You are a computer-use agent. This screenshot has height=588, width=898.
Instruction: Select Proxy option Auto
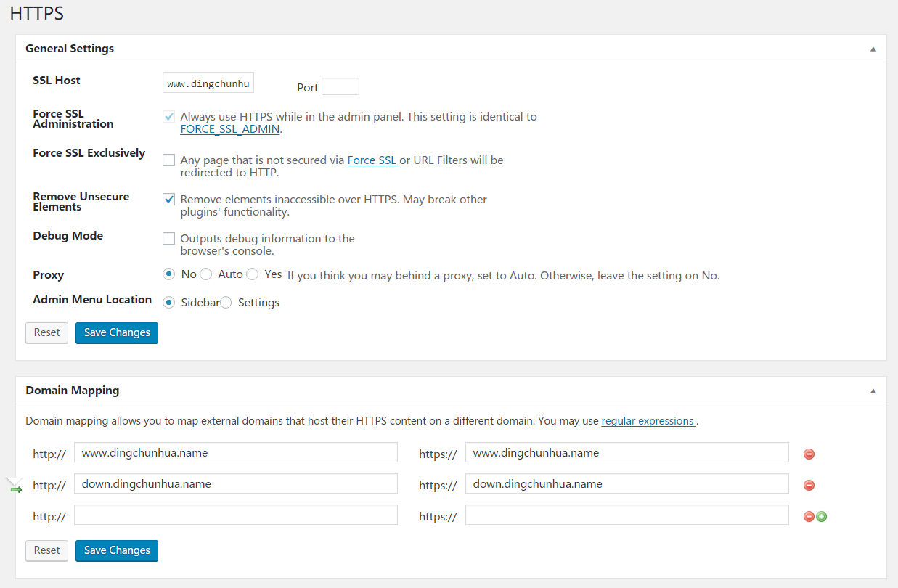click(x=205, y=274)
